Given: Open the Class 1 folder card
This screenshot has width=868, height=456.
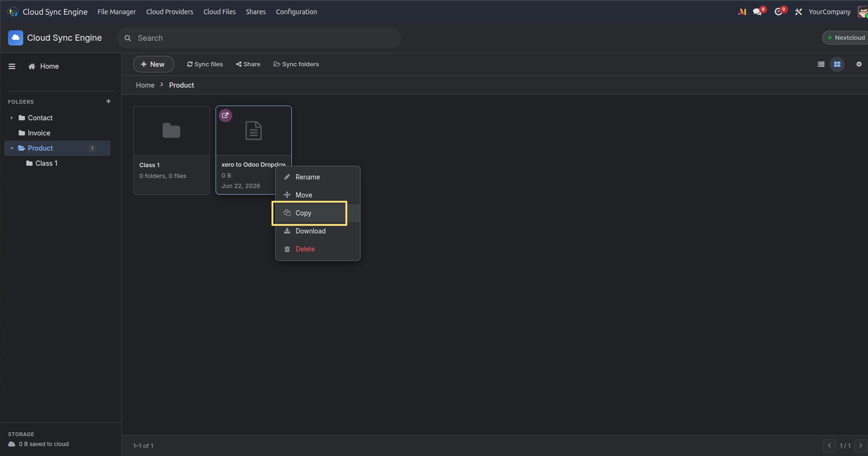Looking at the screenshot, I should click(172, 151).
